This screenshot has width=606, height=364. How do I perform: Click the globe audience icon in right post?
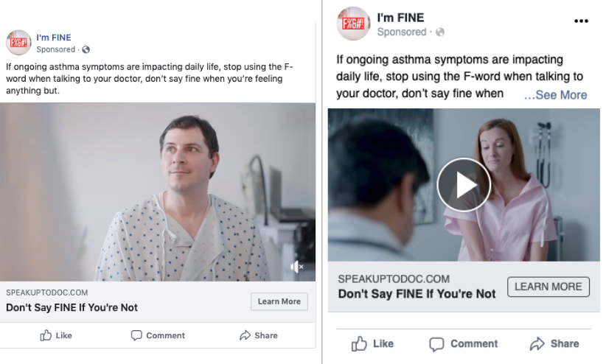click(x=440, y=32)
